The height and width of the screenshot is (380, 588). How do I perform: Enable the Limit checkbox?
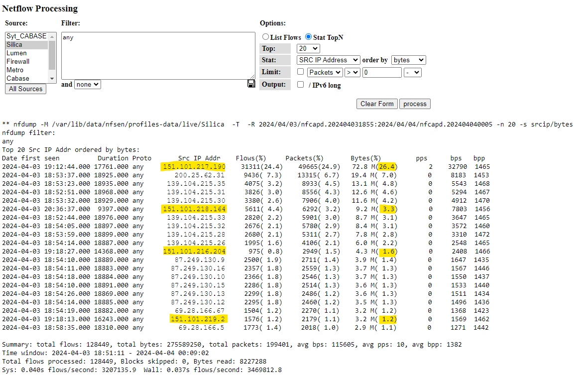[300, 72]
